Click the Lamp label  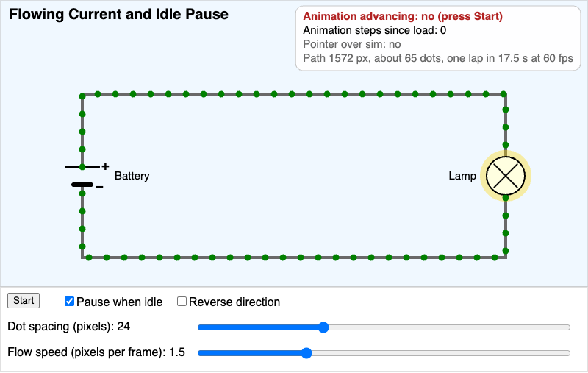click(462, 176)
